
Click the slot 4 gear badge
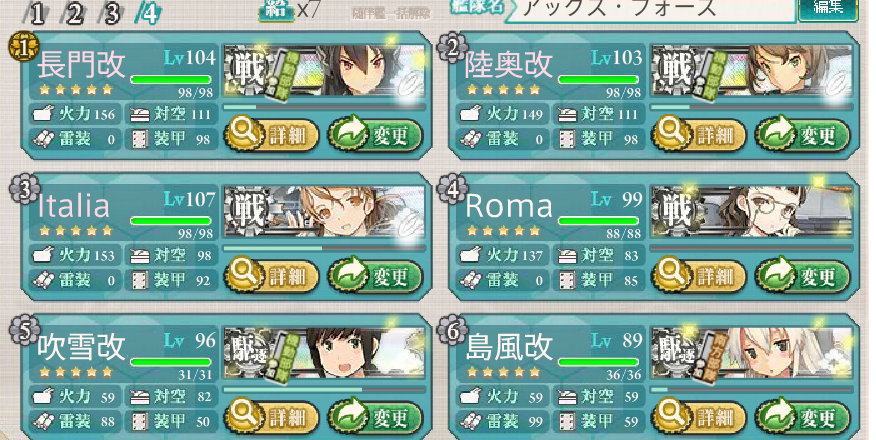pyautogui.click(x=452, y=190)
